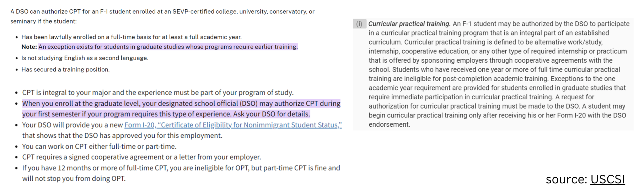Click "You can work on CPT either full-time or part-time"

click(99, 146)
